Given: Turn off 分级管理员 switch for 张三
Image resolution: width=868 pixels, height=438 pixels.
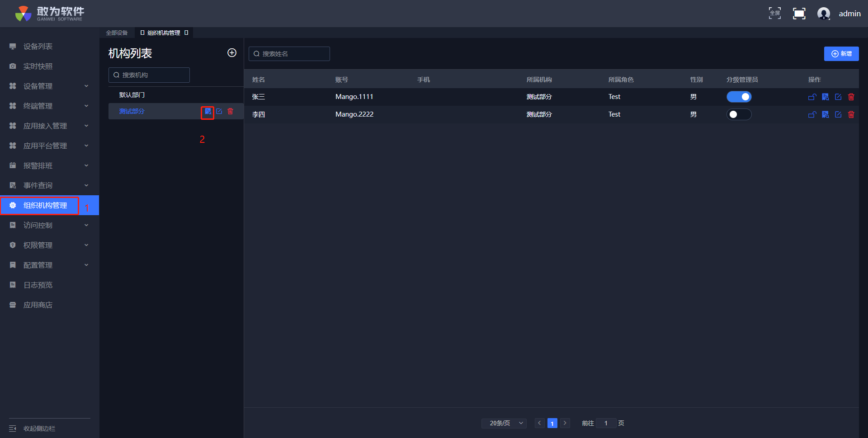Looking at the screenshot, I should [x=739, y=97].
